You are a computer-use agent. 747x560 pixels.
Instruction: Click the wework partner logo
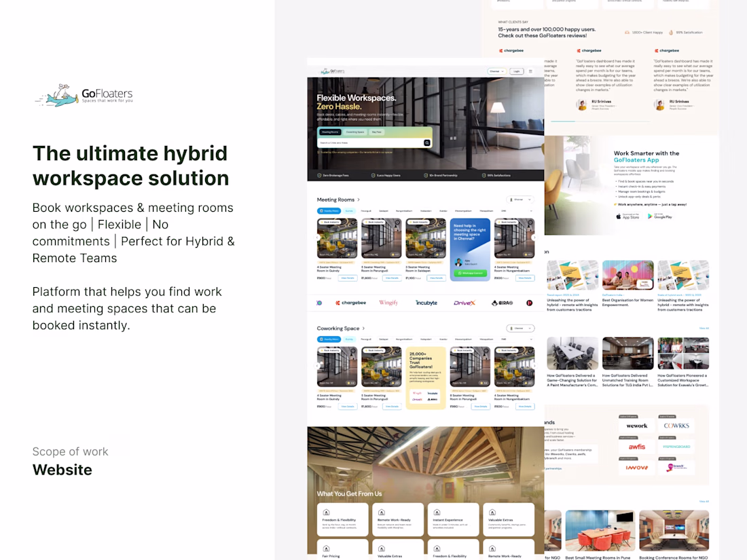coord(637,426)
